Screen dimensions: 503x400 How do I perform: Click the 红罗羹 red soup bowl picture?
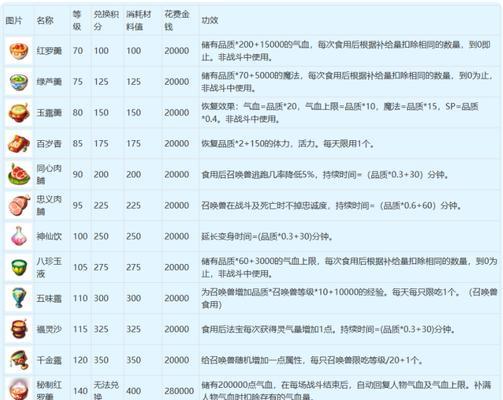[x=19, y=51]
